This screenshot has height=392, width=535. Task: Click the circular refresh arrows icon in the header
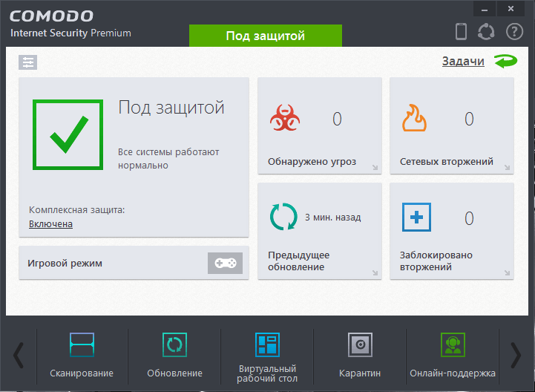(x=486, y=32)
